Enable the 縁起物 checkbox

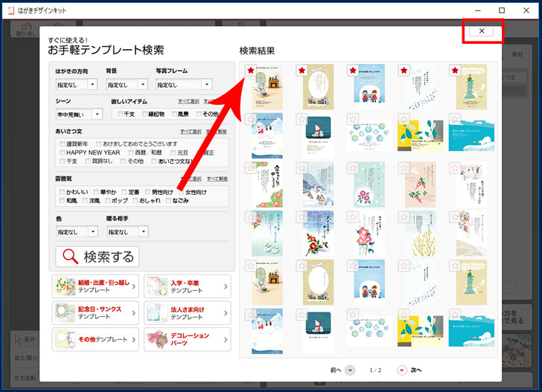coord(145,114)
